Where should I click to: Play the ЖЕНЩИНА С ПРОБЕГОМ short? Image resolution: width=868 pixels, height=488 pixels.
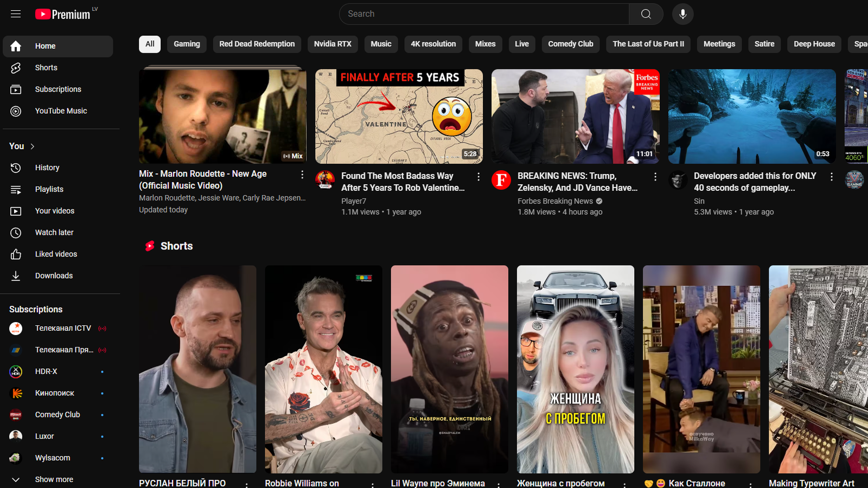point(576,369)
